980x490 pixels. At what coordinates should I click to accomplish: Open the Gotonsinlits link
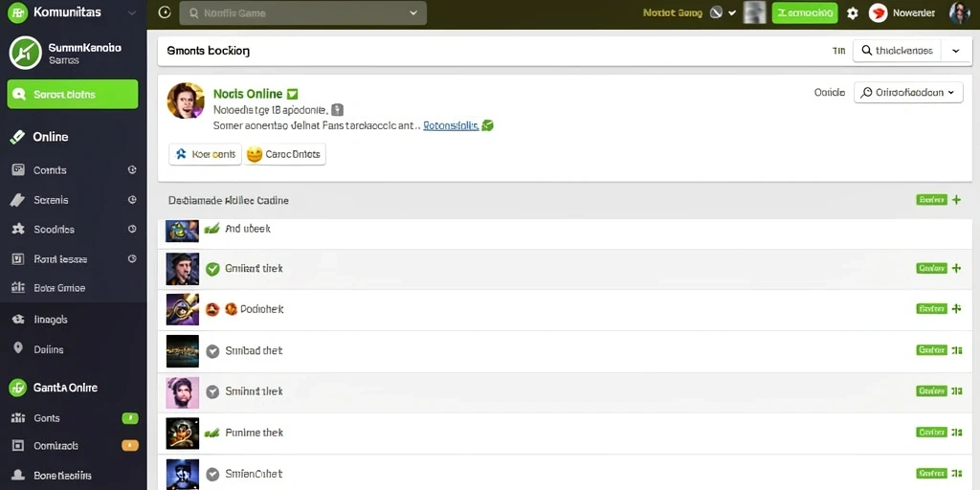pos(451,125)
